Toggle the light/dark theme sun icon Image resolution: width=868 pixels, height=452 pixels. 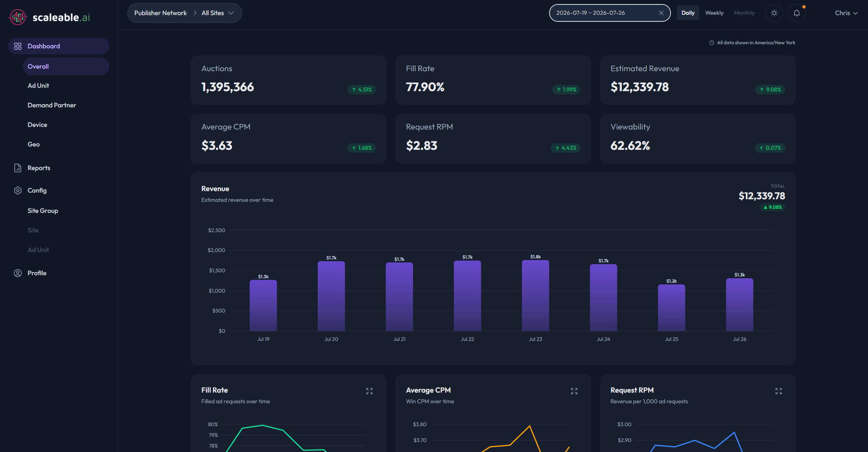click(774, 13)
